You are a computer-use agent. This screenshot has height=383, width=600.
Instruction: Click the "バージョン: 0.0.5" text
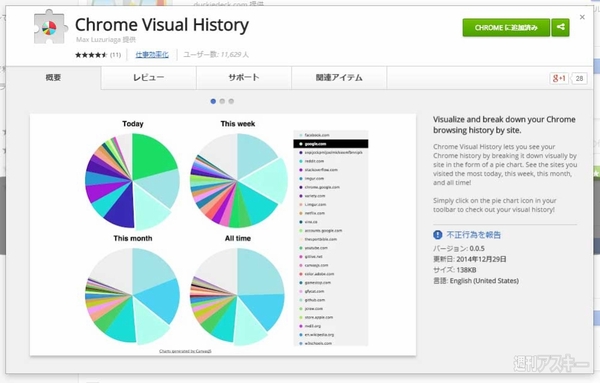459,248
